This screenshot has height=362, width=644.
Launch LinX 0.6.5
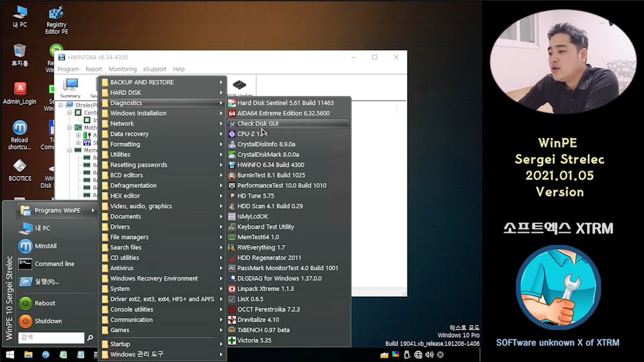click(288, 299)
